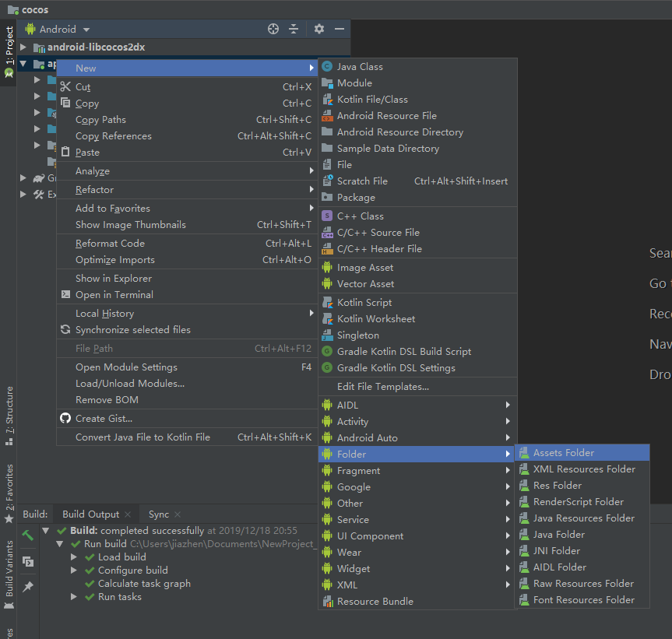Select Show in Explorer from context menu
This screenshot has height=639, width=672.
[x=114, y=279]
